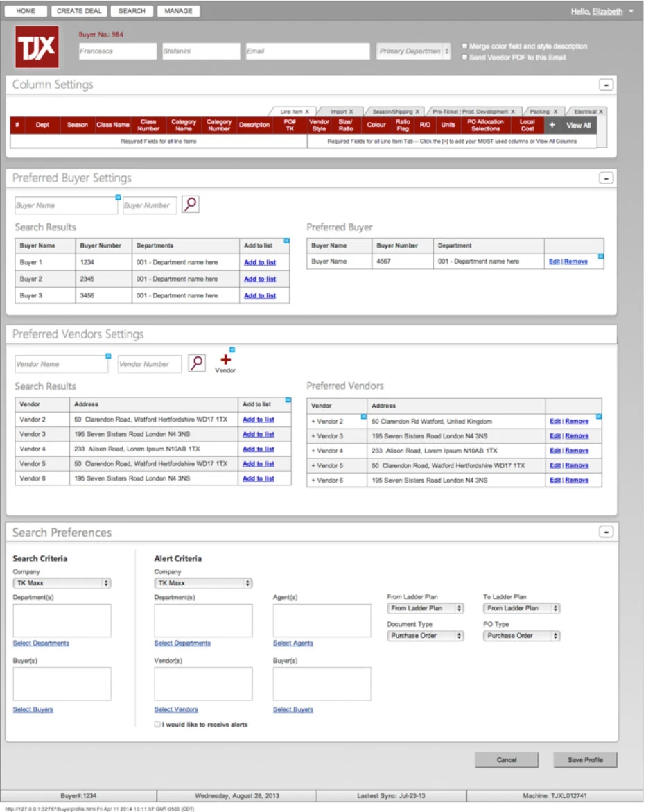The height and width of the screenshot is (812, 646).
Task: Go to the HOME menu
Action: pyautogui.click(x=26, y=11)
